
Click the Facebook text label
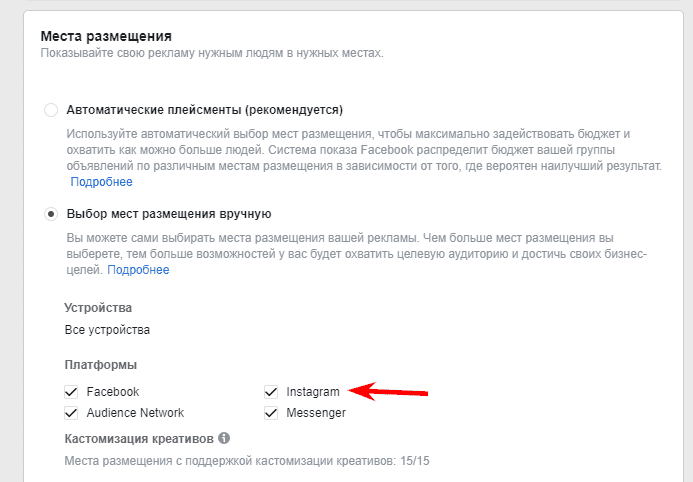(113, 392)
